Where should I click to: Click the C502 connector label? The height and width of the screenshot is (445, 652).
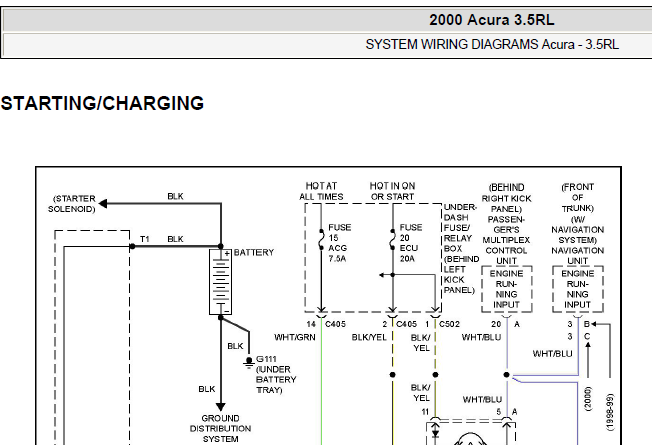(449, 325)
